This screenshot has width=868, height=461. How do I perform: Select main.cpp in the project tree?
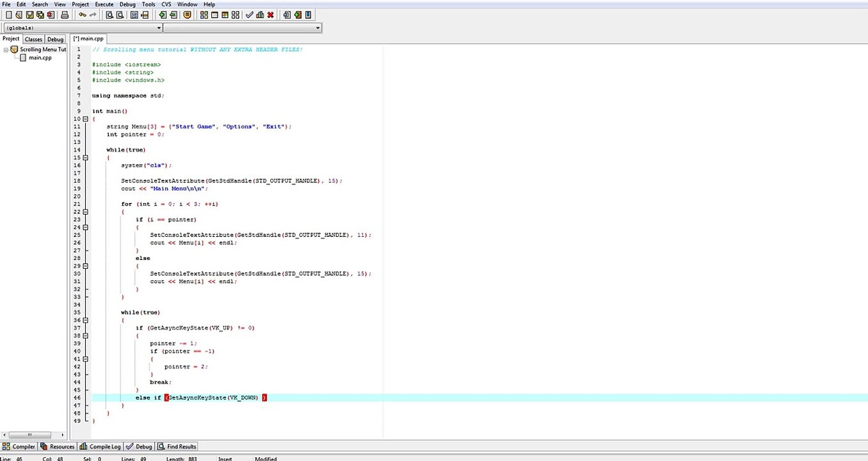pyautogui.click(x=40, y=58)
